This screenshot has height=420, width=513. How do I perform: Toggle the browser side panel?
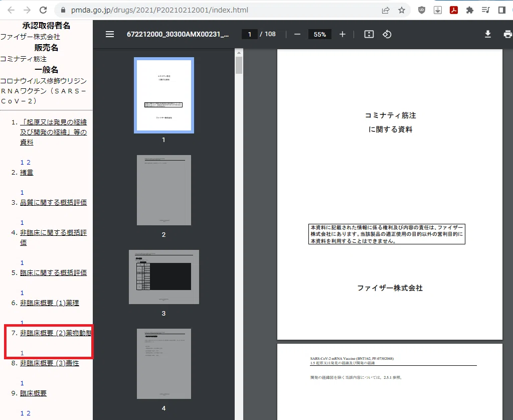[501, 10]
